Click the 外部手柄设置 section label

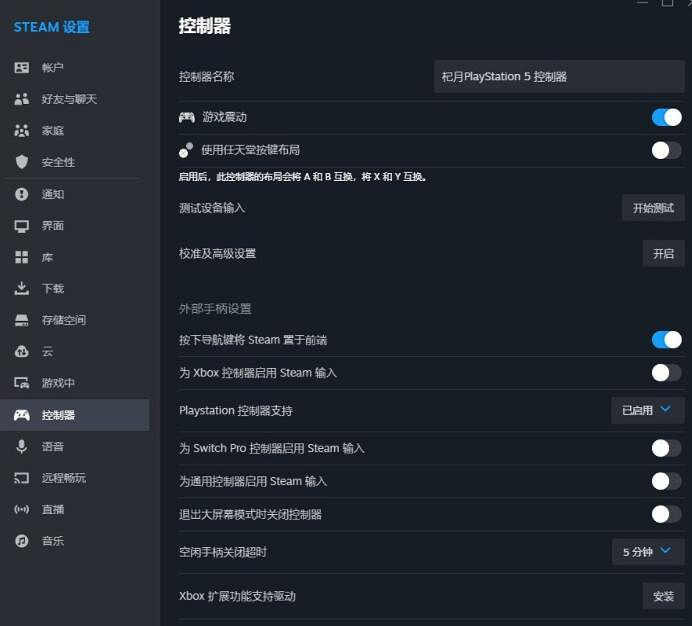pyautogui.click(x=215, y=309)
